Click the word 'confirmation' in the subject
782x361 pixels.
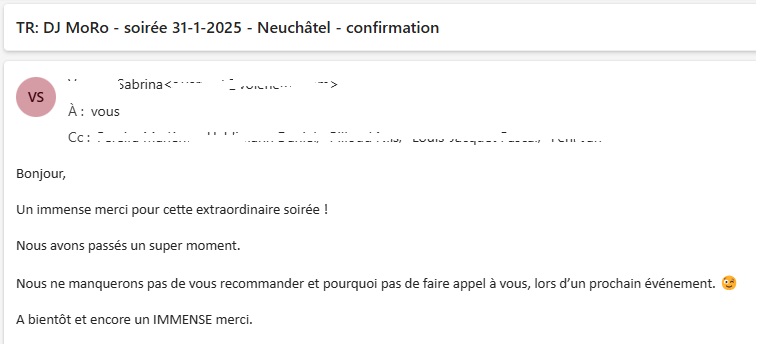[x=392, y=28]
